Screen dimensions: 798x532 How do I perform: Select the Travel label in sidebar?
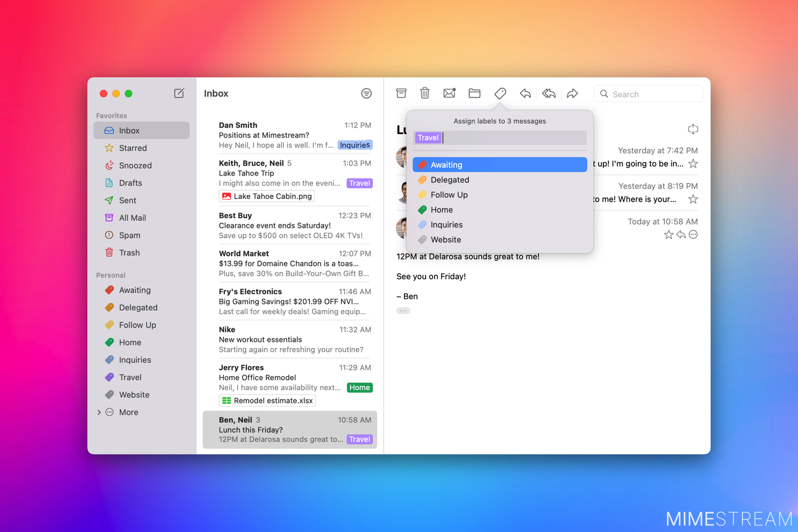tap(142, 377)
